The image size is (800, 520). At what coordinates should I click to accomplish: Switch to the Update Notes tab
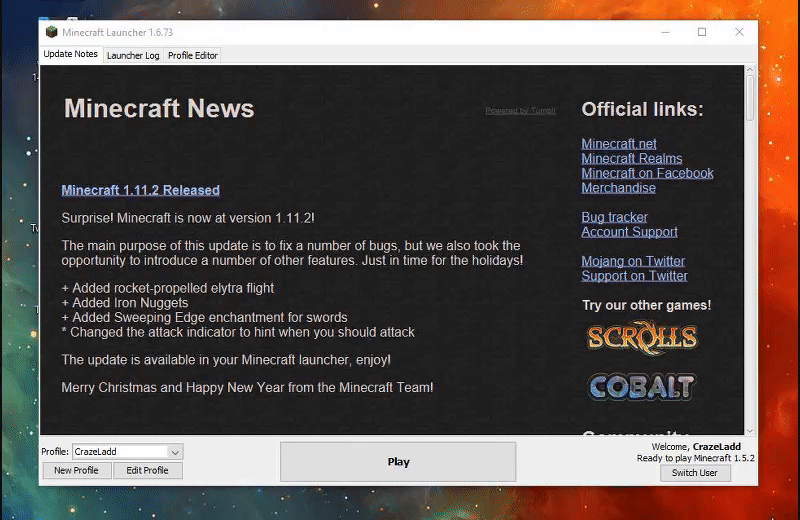click(x=70, y=54)
